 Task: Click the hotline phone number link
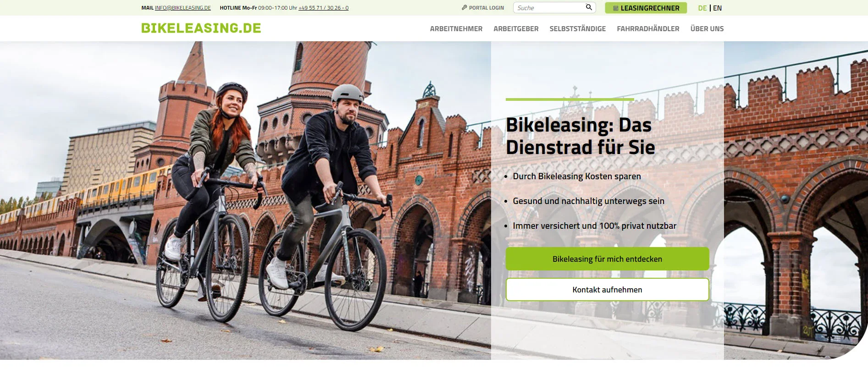(323, 8)
